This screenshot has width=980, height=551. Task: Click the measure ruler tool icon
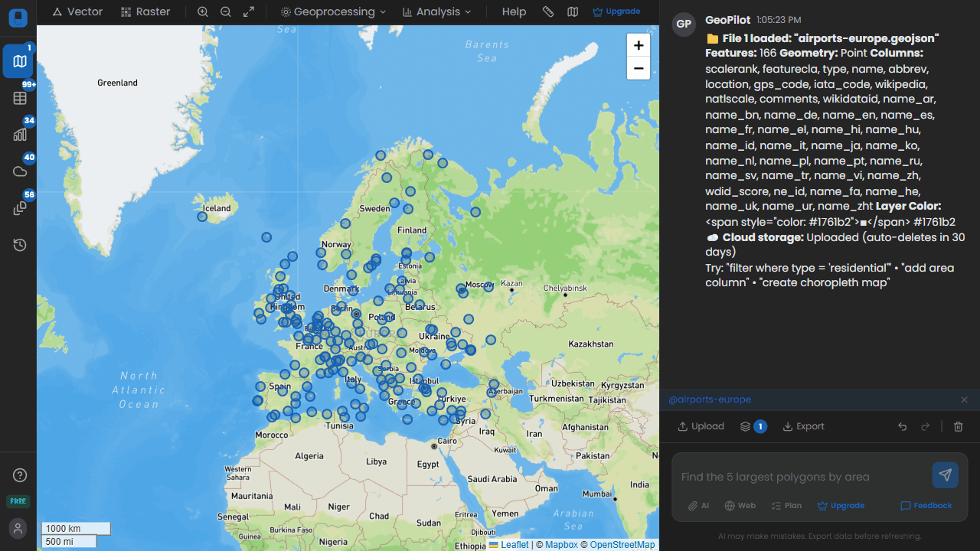click(x=547, y=11)
